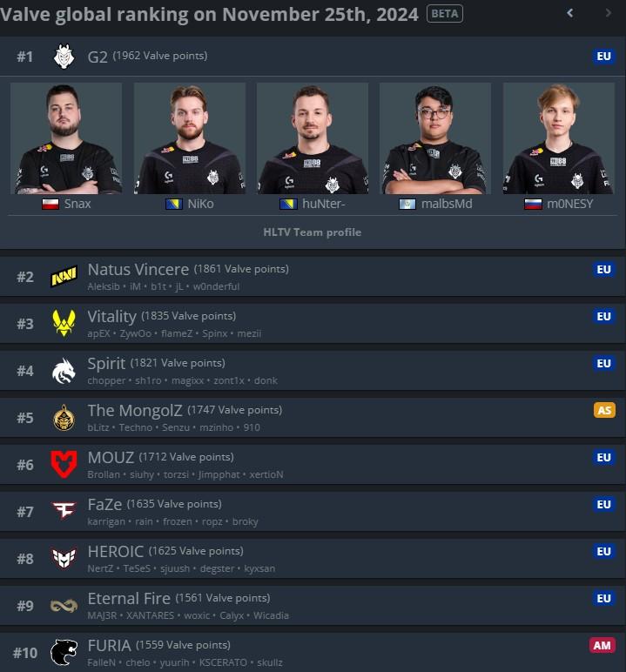Screen dimensions: 626x672
Task: Click The MongolZ team emblem
Action: (64, 418)
